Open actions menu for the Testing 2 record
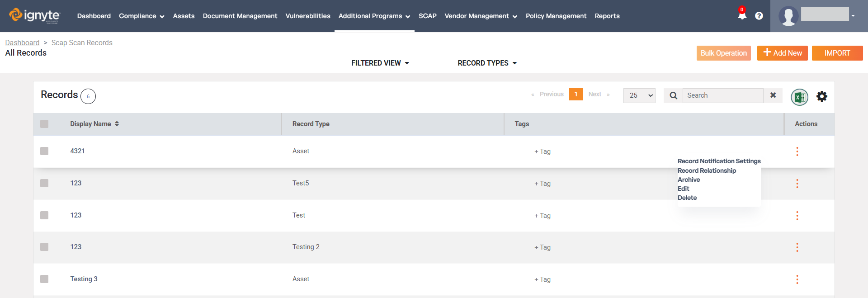 click(x=797, y=247)
